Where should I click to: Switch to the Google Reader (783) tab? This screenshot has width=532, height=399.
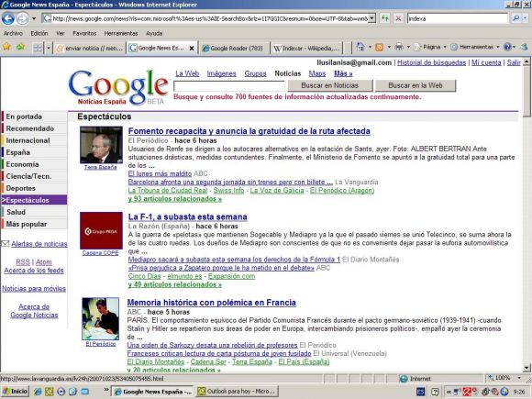pyautogui.click(x=233, y=49)
